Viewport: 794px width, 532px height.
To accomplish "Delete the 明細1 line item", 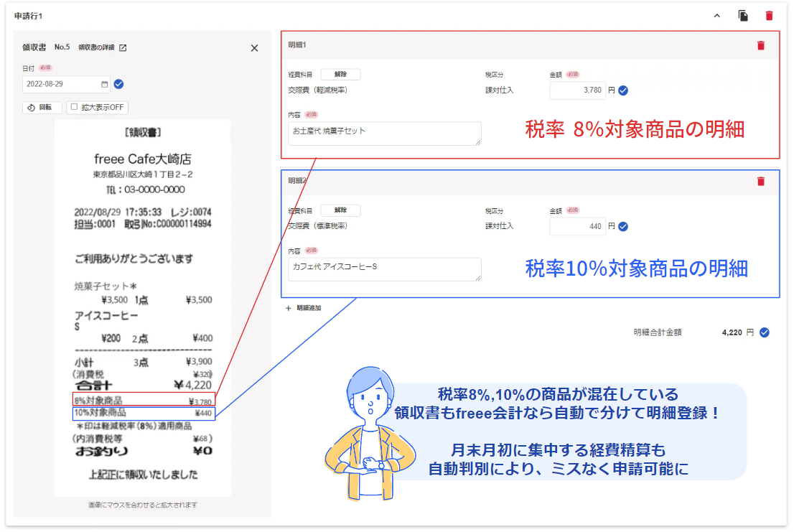I will coord(760,45).
